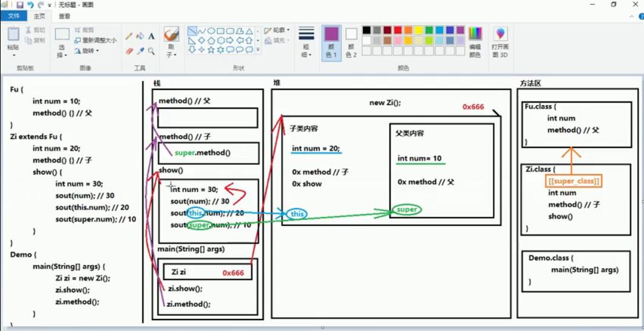
Task: Choose the Left arrow shape
Action: point(240,40)
